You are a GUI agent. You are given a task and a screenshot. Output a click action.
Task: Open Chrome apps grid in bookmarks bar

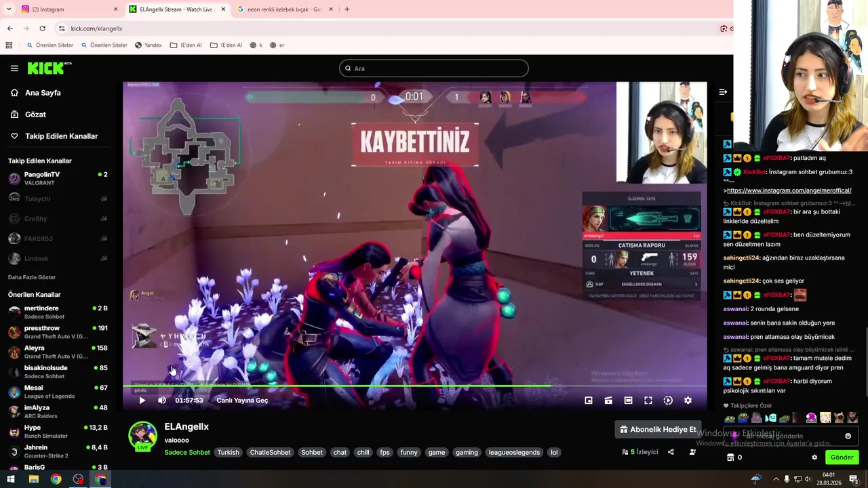9,45
